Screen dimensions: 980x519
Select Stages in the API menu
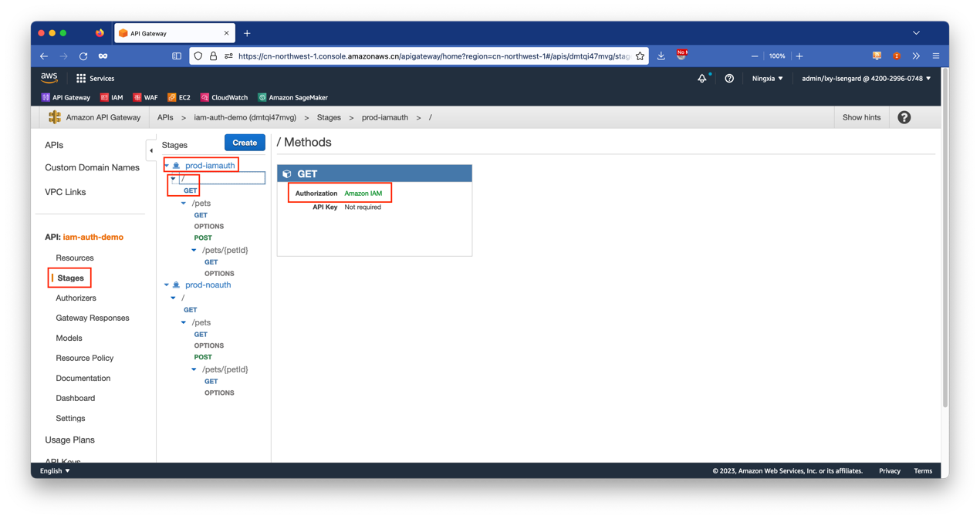tap(70, 278)
